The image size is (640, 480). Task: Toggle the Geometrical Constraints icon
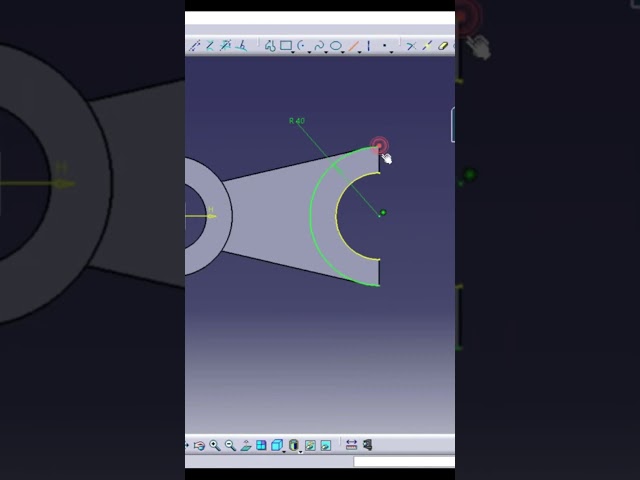(210, 46)
